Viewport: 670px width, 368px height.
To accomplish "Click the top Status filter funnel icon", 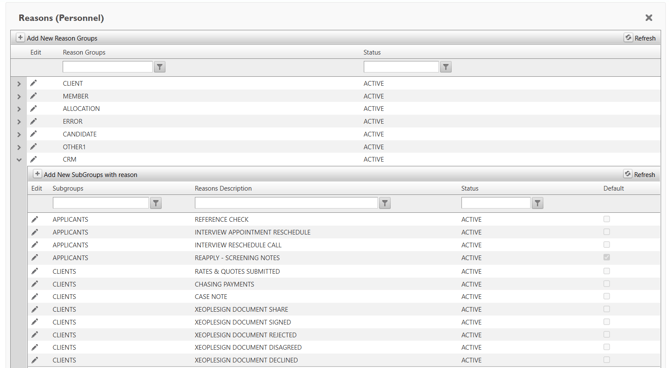I will point(446,67).
